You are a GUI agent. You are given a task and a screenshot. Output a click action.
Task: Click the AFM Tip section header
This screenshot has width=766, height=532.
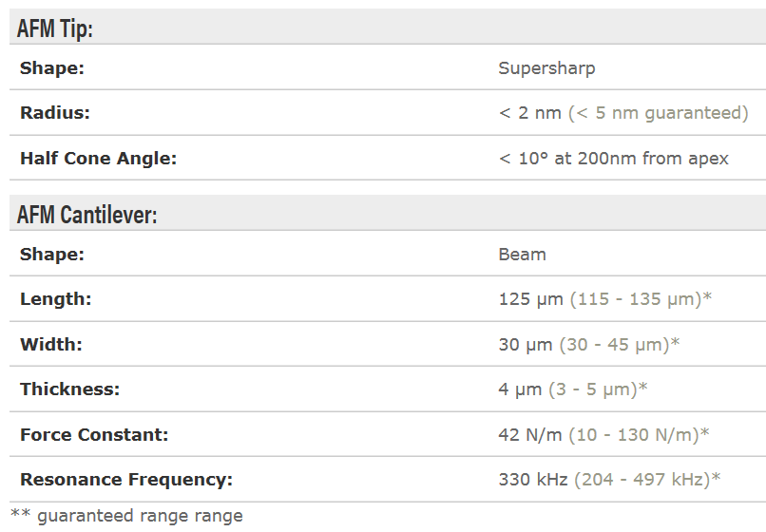coord(55,28)
